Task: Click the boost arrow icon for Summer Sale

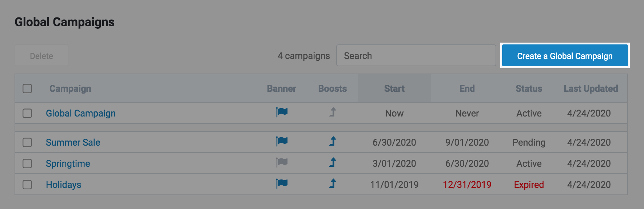Action: [333, 141]
